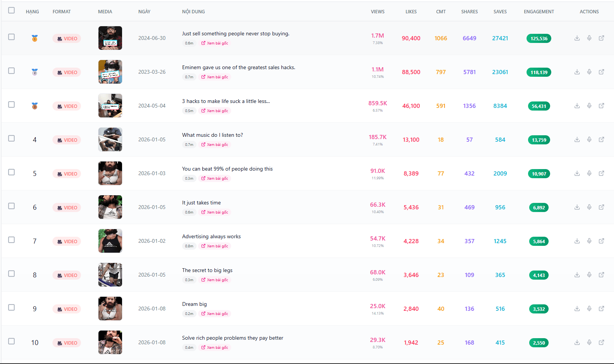Click the green 125,536 engagement badge
Image resolution: width=614 pixels, height=364 pixels.
coord(539,38)
